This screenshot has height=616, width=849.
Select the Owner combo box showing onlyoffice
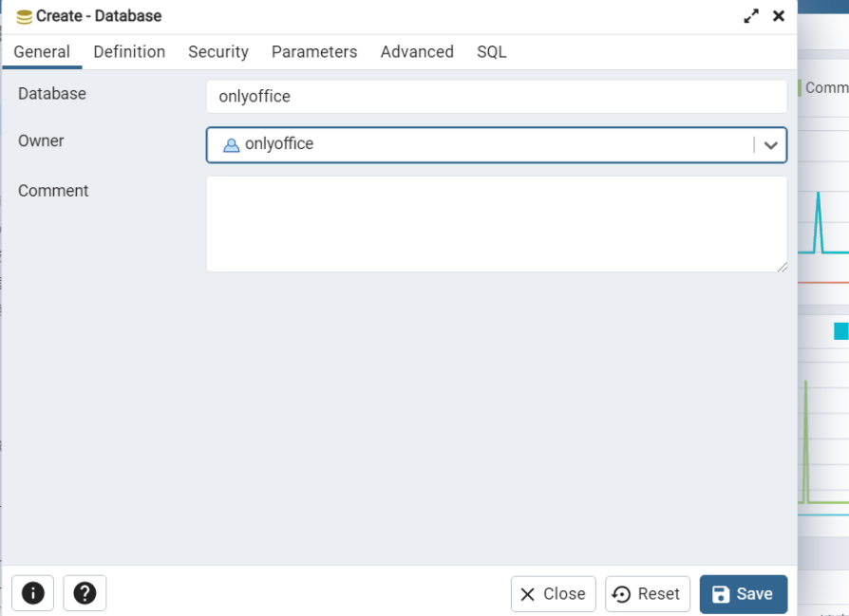pos(497,144)
